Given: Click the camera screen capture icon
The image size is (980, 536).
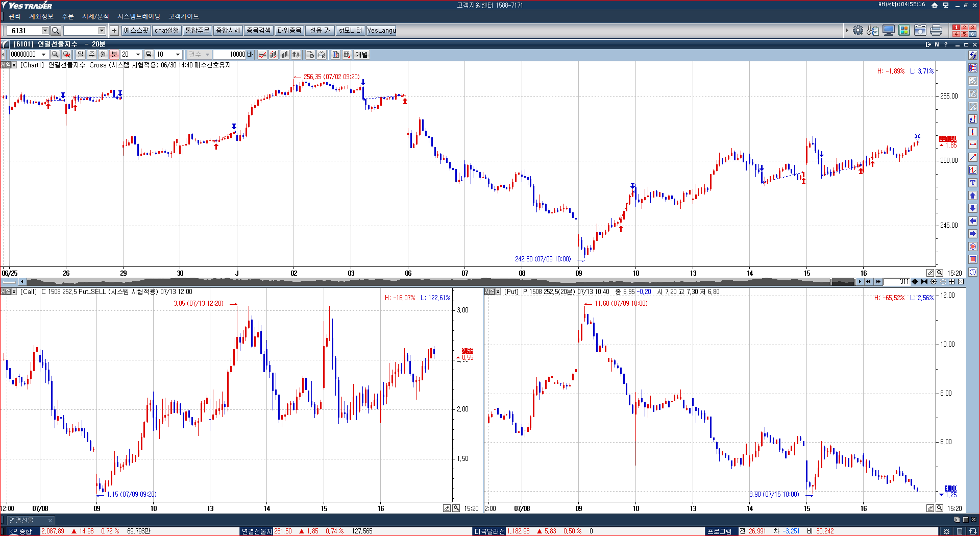Looking at the screenshot, I should coord(920,31).
